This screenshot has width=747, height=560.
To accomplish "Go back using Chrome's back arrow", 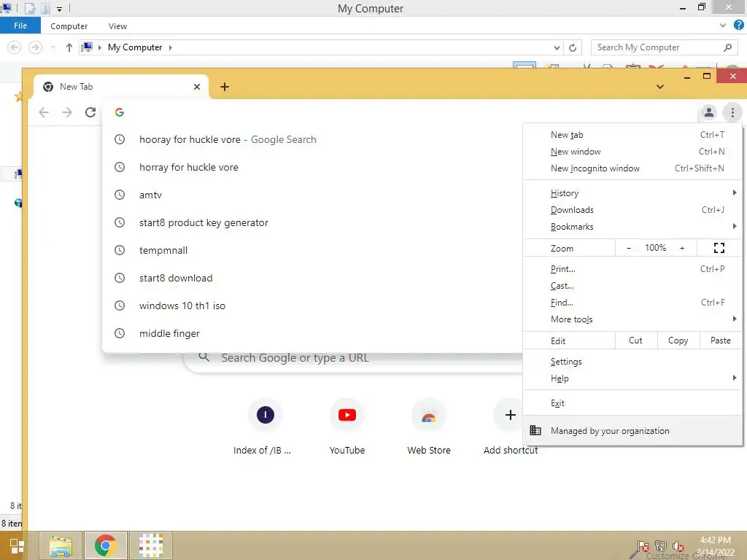I will pyautogui.click(x=44, y=112).
